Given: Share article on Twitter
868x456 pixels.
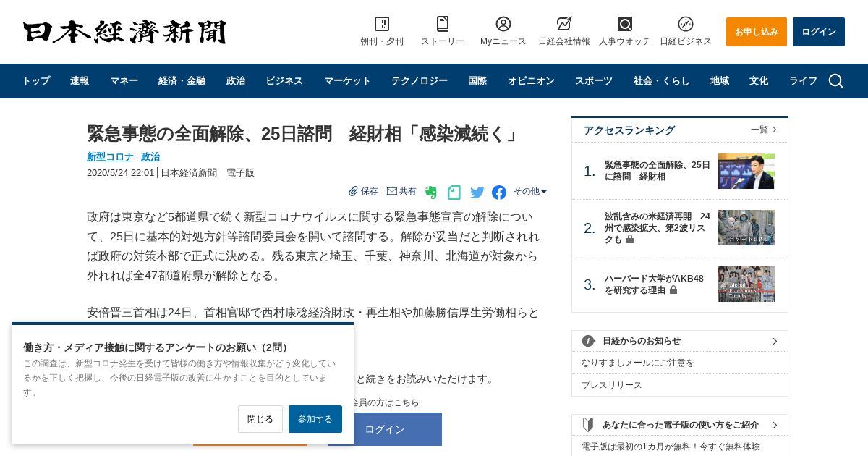Looking at the screenshot, I should (477, 193).
